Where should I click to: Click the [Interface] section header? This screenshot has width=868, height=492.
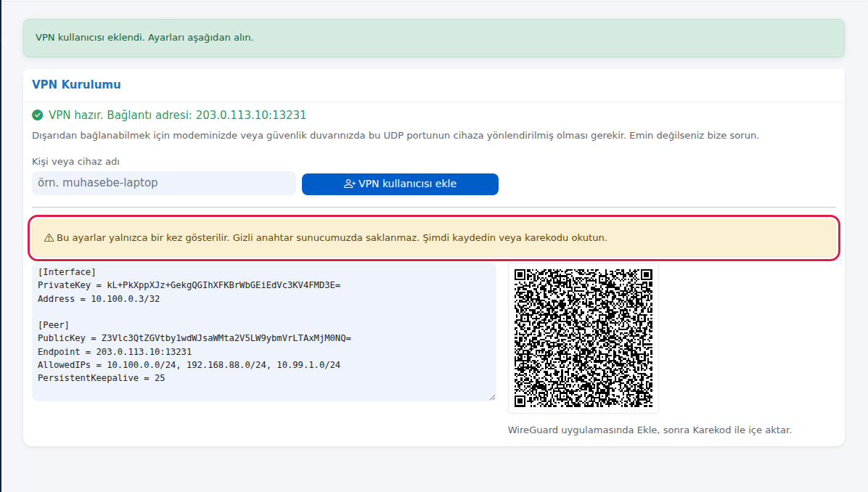[67, 271]
